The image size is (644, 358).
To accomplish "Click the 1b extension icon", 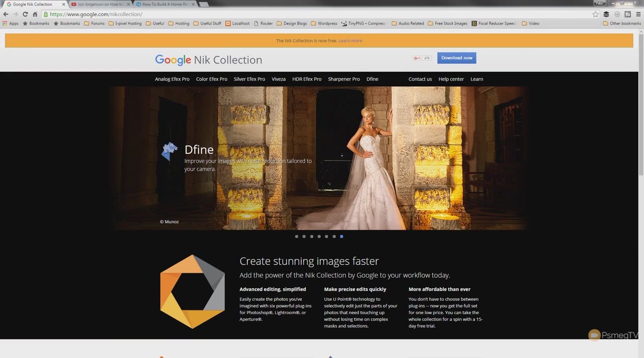I will point(627,14).
